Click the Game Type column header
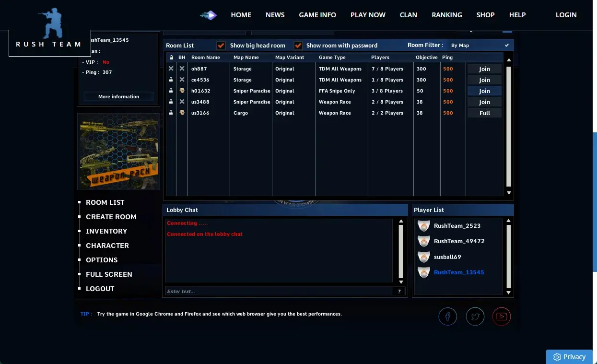This screenshot has width=597, height=364. 332,57
